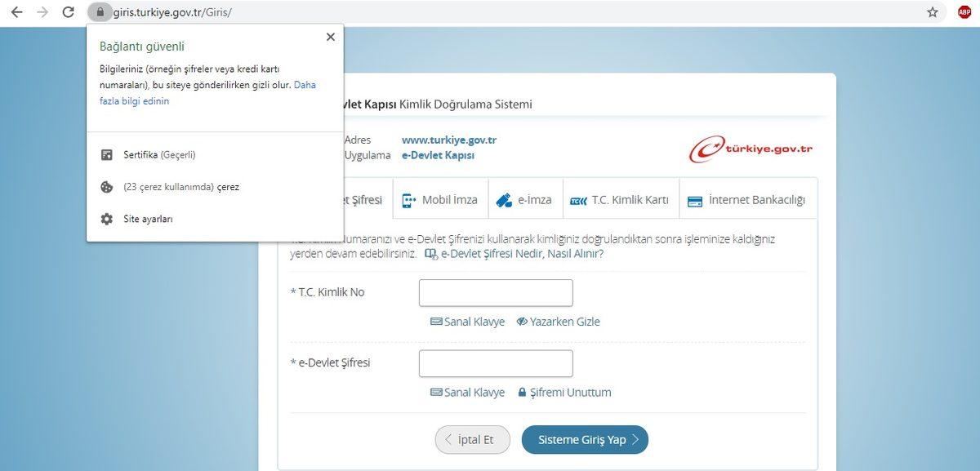Click the türkiye.gov.tr logo
Image resolution: width=980 pixels, height=471 pixels.
point(750,147)
